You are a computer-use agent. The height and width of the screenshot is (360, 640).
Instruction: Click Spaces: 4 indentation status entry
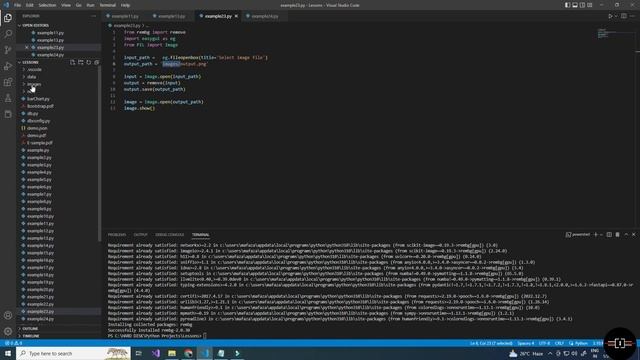526,343
